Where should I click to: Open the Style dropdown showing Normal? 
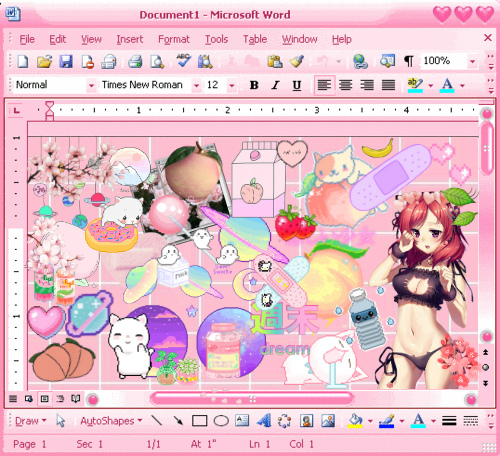click(x=91, y=86)
